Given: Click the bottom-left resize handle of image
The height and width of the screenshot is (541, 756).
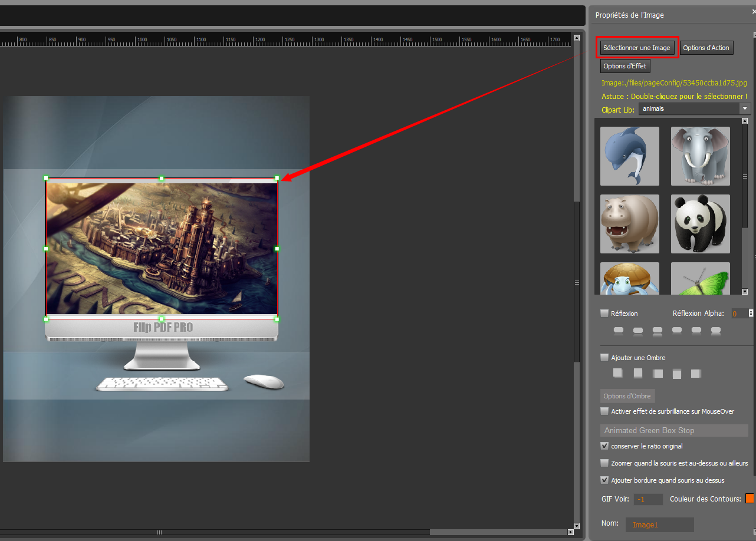Looking at the screenshot, I should tap(46, 319).
